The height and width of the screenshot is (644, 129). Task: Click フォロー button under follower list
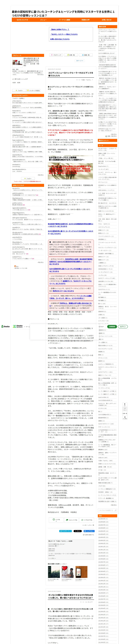click(28, 178)
